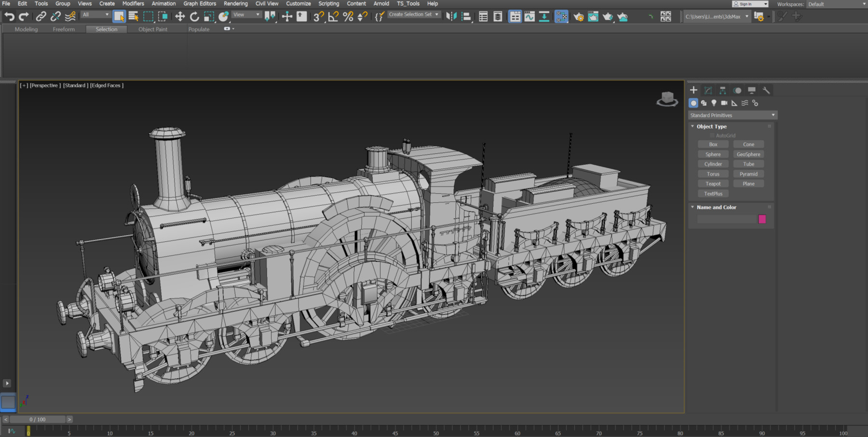Open the Curve Editor
868x437 pixels.
pyautogui.click(x=529, y=16)
